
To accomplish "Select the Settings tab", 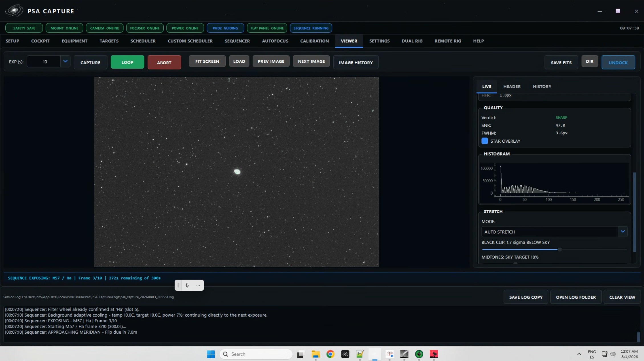I will (379, 41).
